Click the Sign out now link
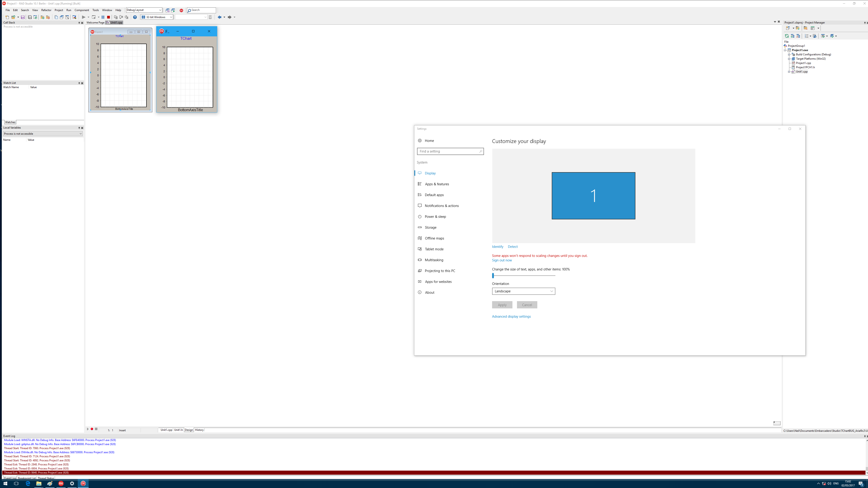Image resolution: width=868 pixels, height=488 pixels. (x=502, y=260)
